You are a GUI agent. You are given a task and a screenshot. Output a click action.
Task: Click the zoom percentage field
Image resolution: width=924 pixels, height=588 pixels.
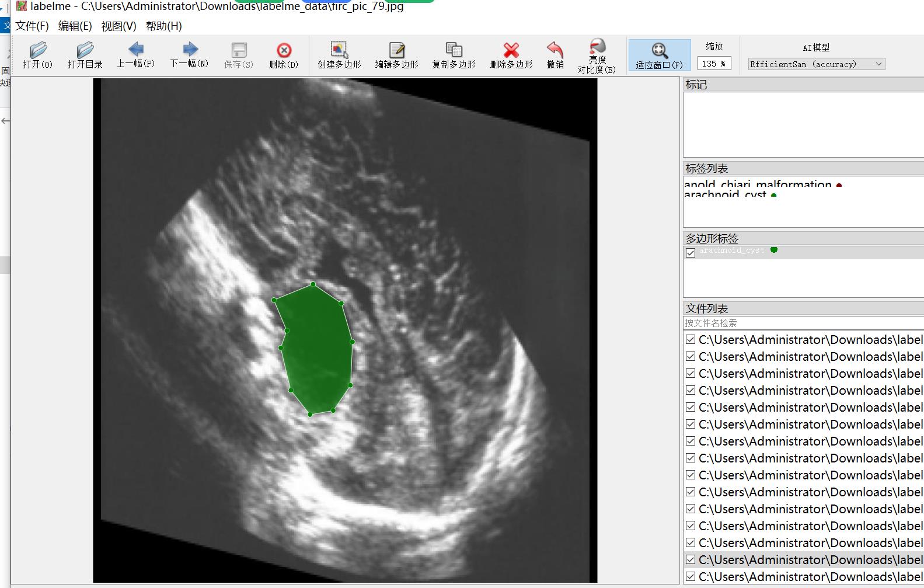tap(714, 64)
